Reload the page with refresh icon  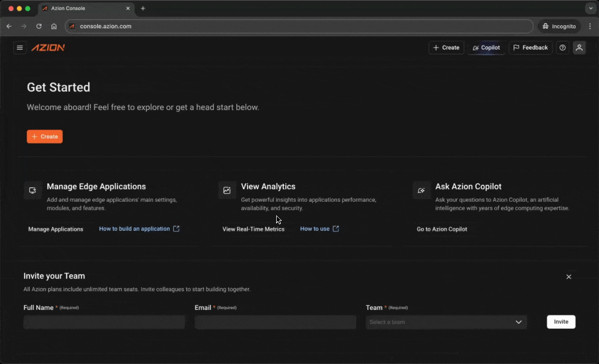click(39, 26)
